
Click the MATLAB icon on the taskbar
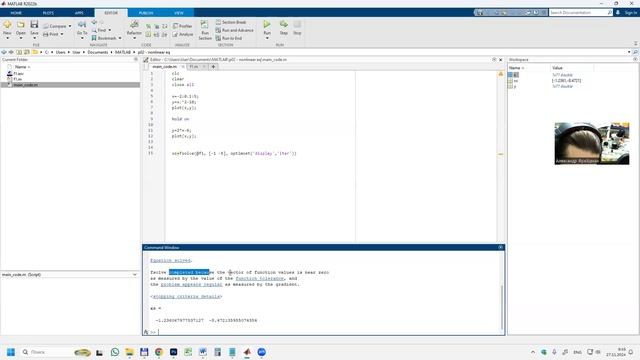tap(247, 352)
